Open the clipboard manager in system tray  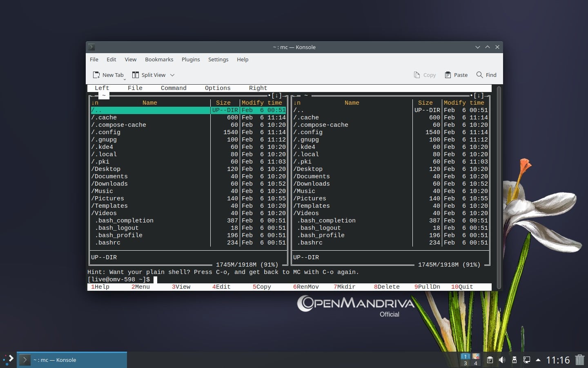tap(490, 360)
